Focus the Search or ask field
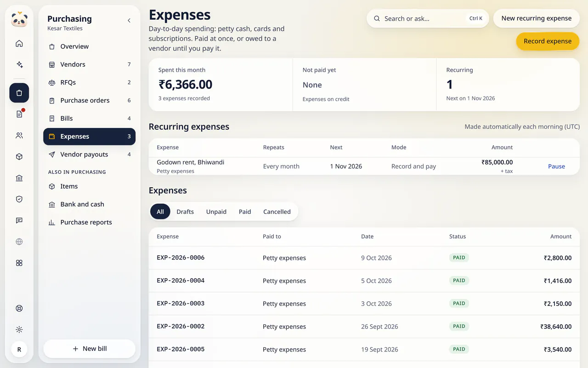This screenshot has width=588, height=368. [x=428, y=18]
